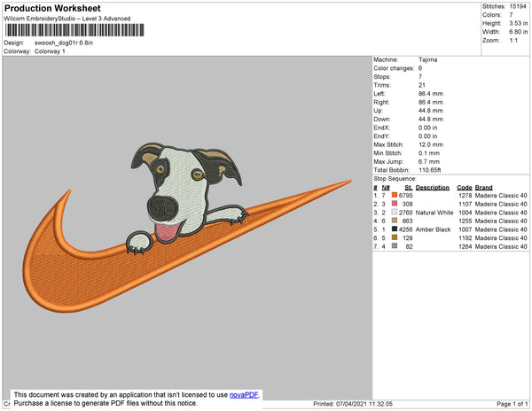
Task: Open the novaPDF hyperlink
Action: coord(244,395)
